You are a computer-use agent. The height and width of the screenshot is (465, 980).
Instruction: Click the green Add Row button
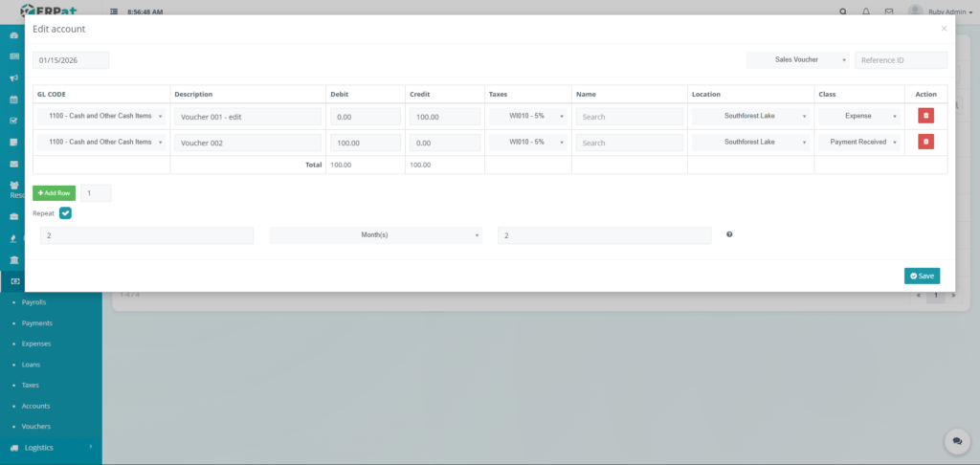click(54, 193)
